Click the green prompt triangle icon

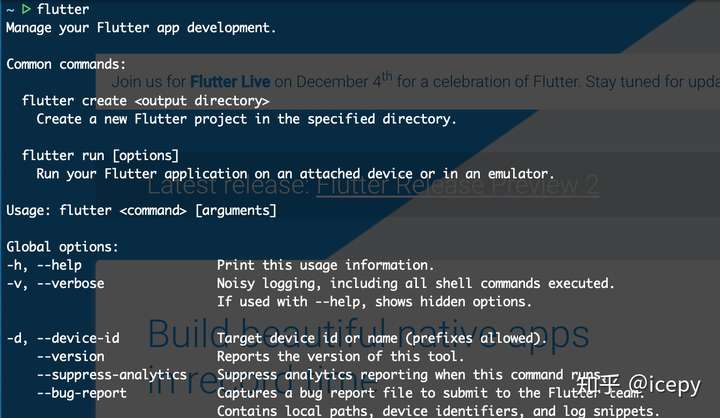click(x=25, y=9)
